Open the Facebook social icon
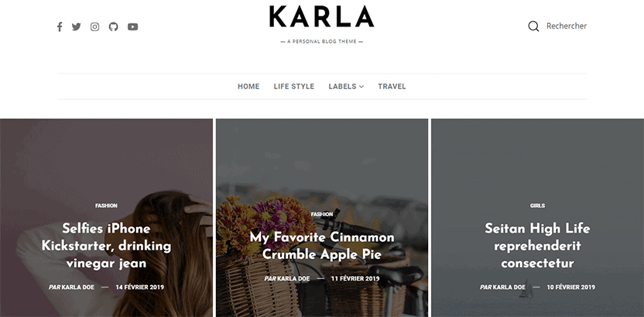 (x=60, y=26)
